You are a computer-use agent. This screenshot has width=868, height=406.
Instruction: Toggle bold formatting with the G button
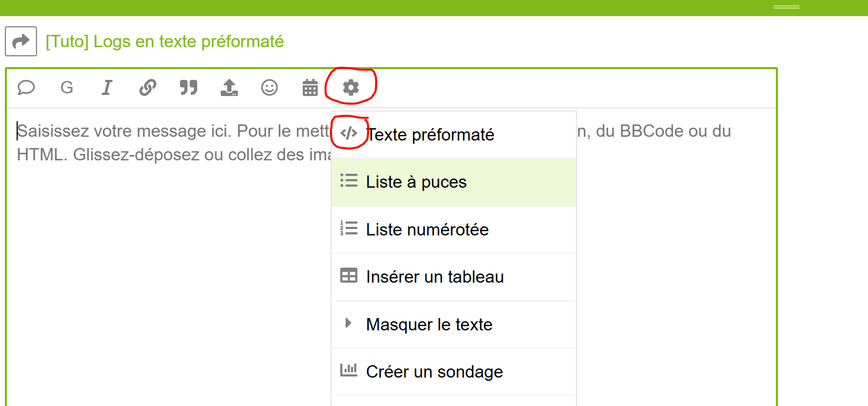tap(67, 87)
